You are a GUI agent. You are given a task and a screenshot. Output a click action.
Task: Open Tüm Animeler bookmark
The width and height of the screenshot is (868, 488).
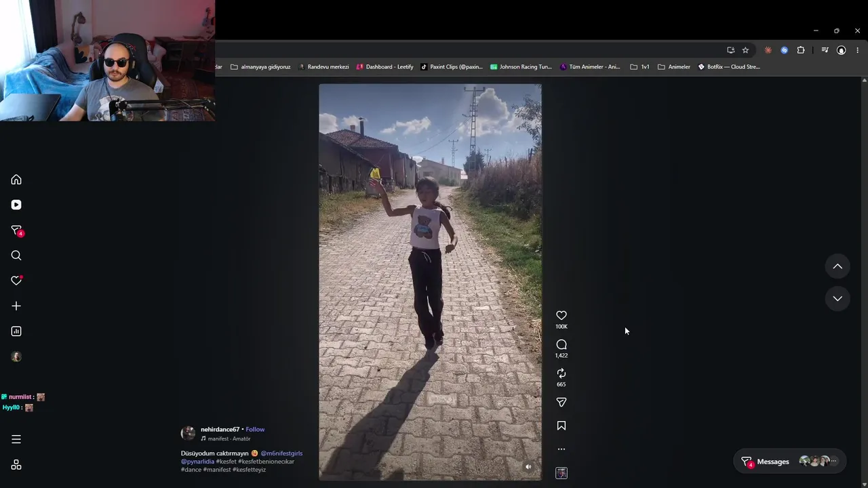coord(590,67)
